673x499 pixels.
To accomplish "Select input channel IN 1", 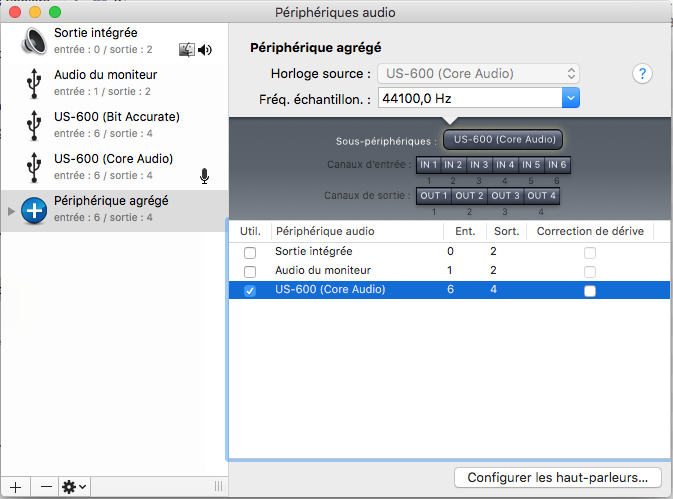I will click(428, 165).
